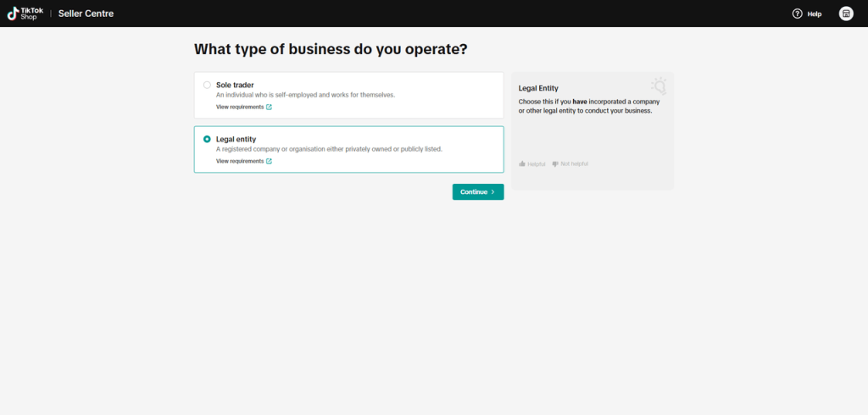The width and height of the screenshot is (868, 415).
Task: Click the Seller Centre title
Action: 86,14
